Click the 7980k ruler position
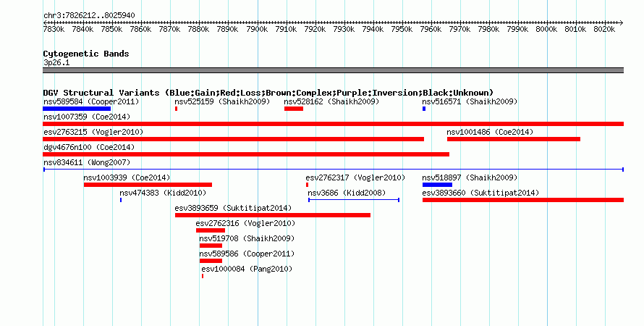Image resolution: width=644 pixels, height=326 pixels. tap(488, 29)
